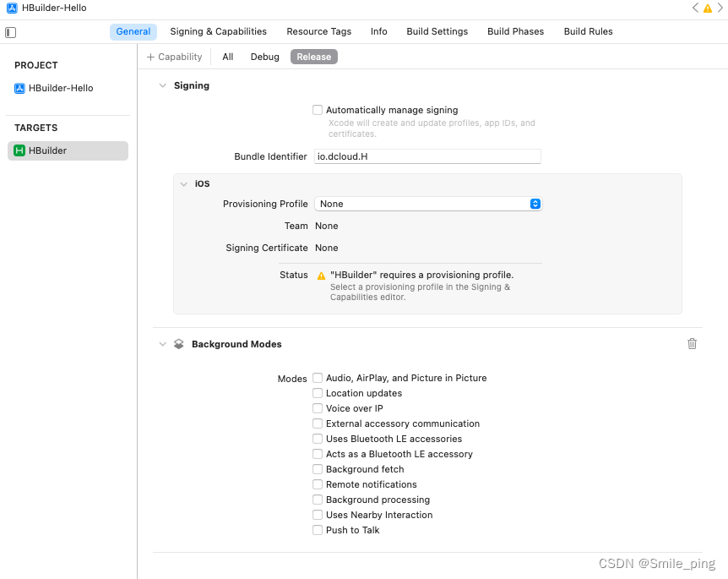Enable Automatically manage signing
This screenshot has height=579, width=728.
318,110
